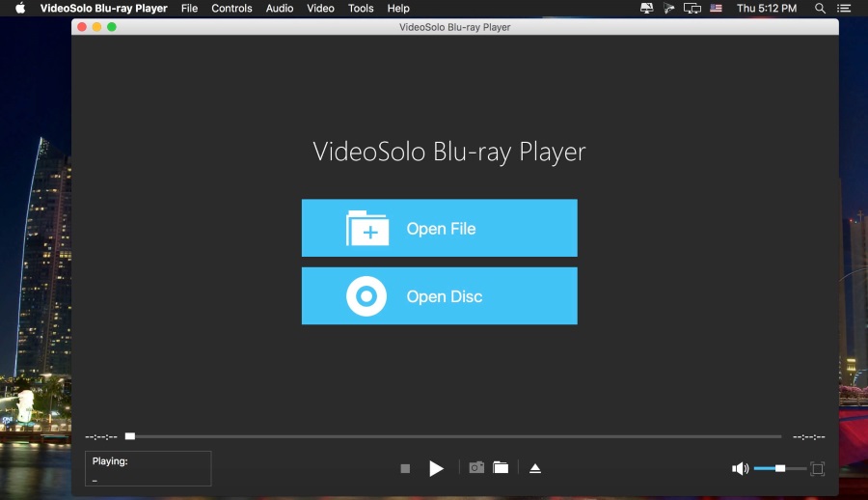Open the VideoSolo Blu-ray Player app menu
Image resolution: width=868 pixels, height=500 pixels.
tap(103, 9)
